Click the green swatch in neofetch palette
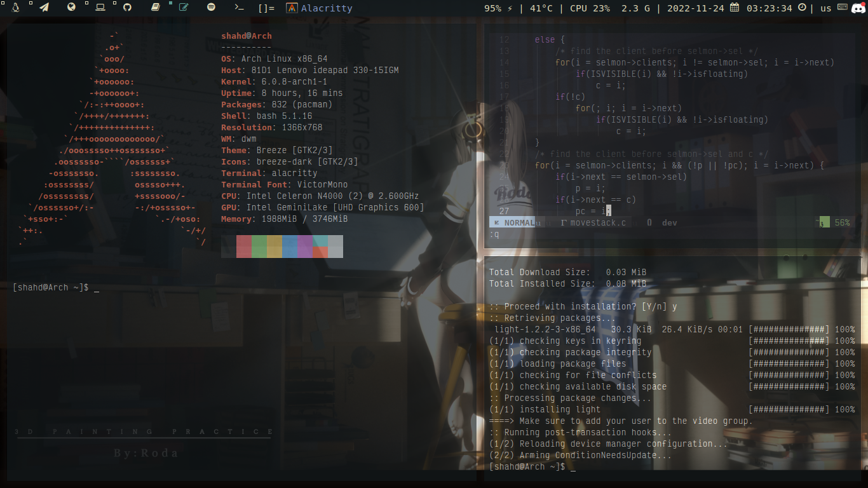This screenshot has height=488, width=868. (x=259, y=247)
